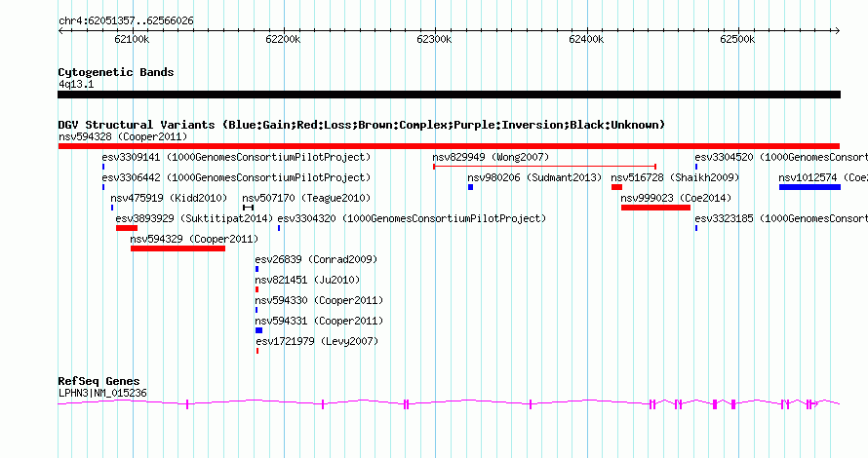
Task: Select red nsv999023 loss bar
Action: (x=655, y=208)
